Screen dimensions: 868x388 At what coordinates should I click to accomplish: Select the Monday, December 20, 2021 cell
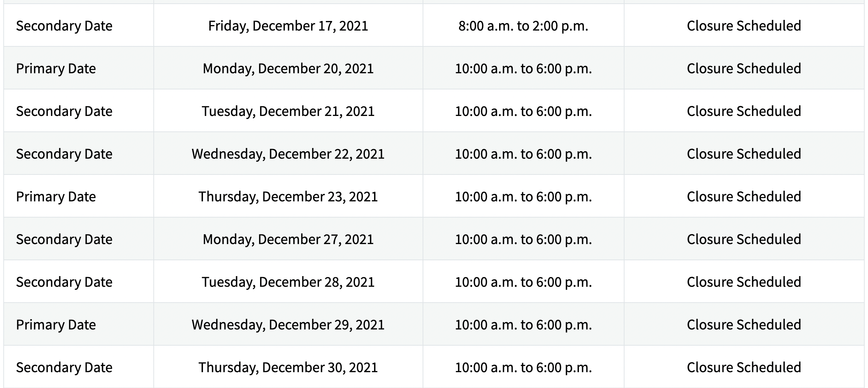tap(288, 68)
